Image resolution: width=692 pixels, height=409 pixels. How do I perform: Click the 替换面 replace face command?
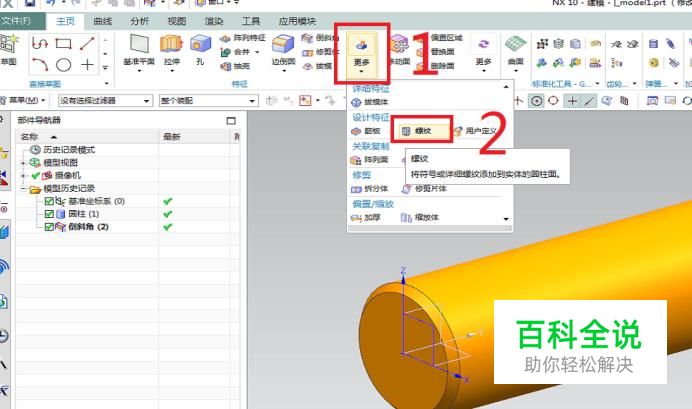coord(435,52)
